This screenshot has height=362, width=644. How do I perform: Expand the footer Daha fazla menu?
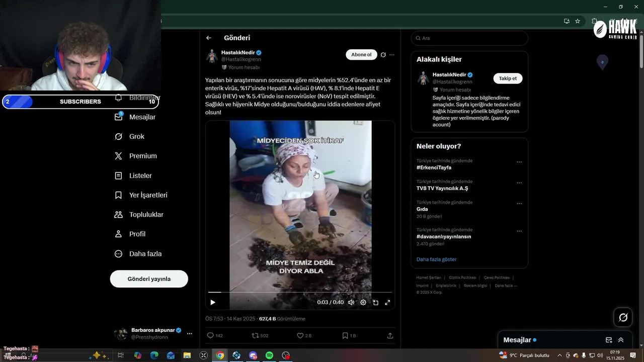point(506,286)
